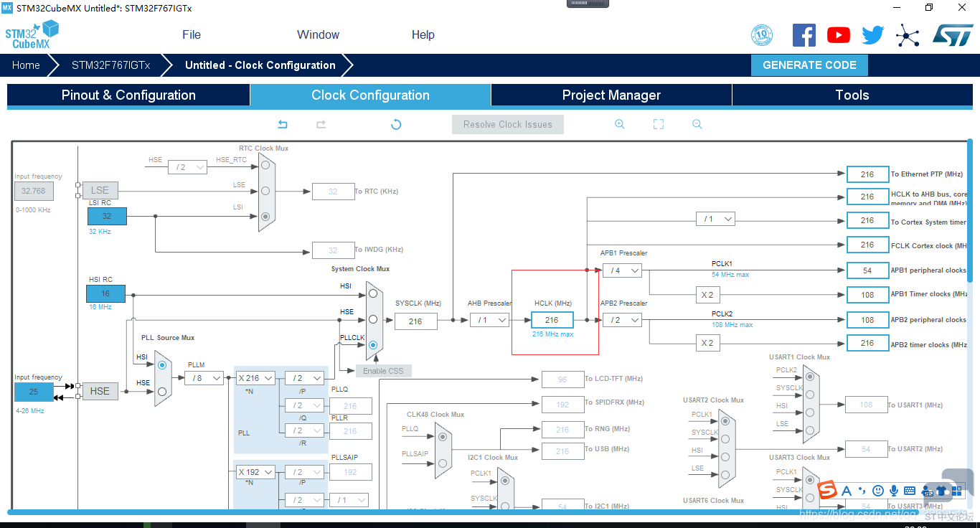The width and height of the screenshot is (980, 528).
Task: Open the PLLM /8 dropdown
Action: click(204, 378)
